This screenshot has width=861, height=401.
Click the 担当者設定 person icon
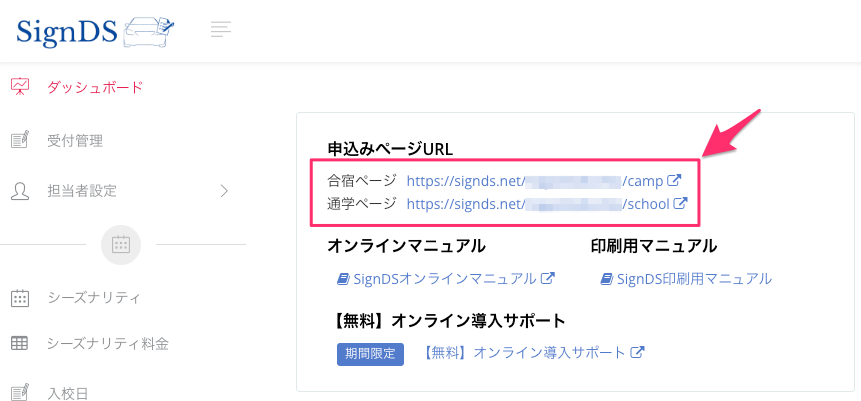coord(19,191)
